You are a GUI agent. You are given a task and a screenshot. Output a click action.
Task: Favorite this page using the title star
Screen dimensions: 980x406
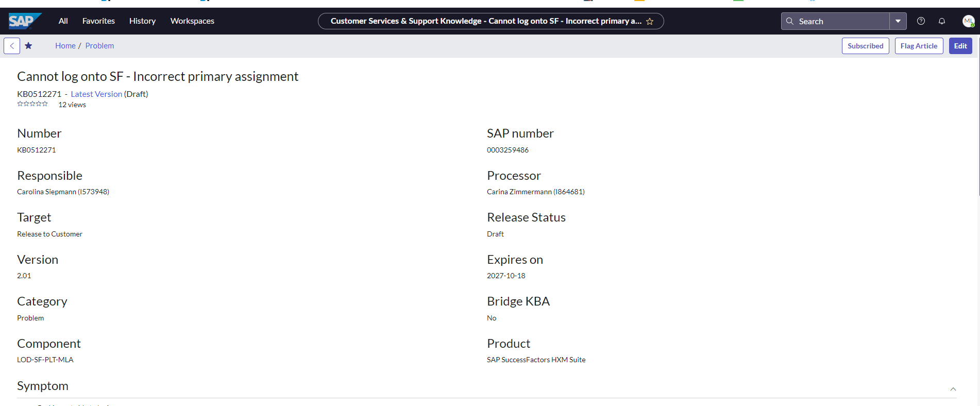tap(650, 22)
